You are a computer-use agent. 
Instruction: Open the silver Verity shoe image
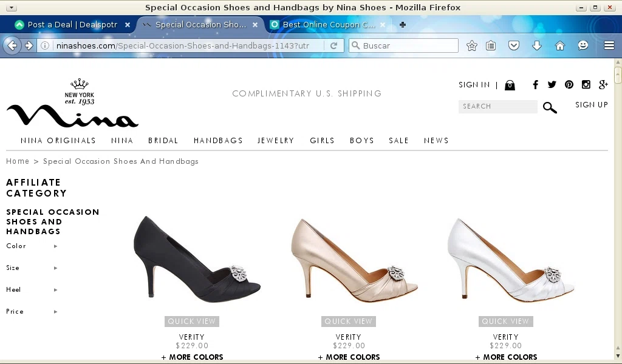511,259
